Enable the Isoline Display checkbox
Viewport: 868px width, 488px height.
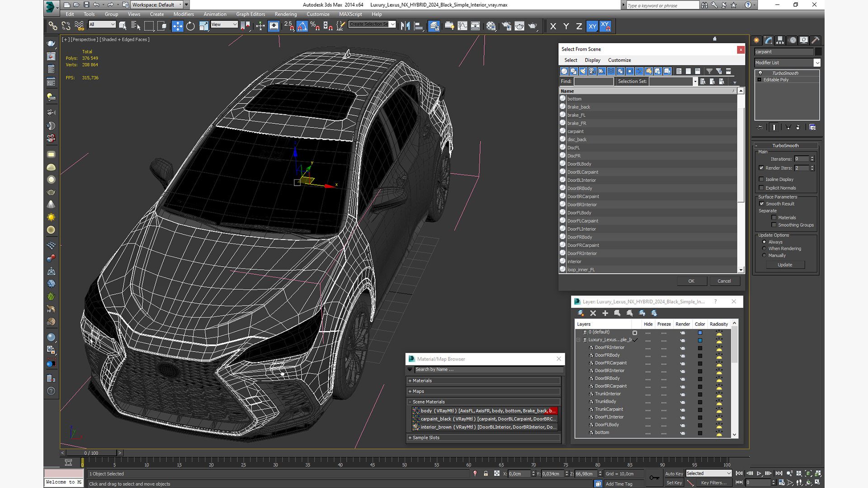pyautogui.click(x=761, y=179)
